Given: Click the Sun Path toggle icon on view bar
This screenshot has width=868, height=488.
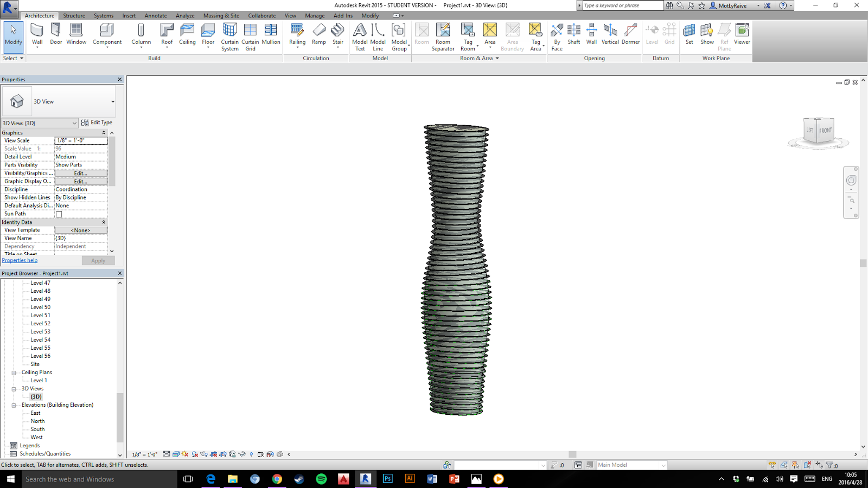Looking at the screenshot, I should click(x=184, y=454).
